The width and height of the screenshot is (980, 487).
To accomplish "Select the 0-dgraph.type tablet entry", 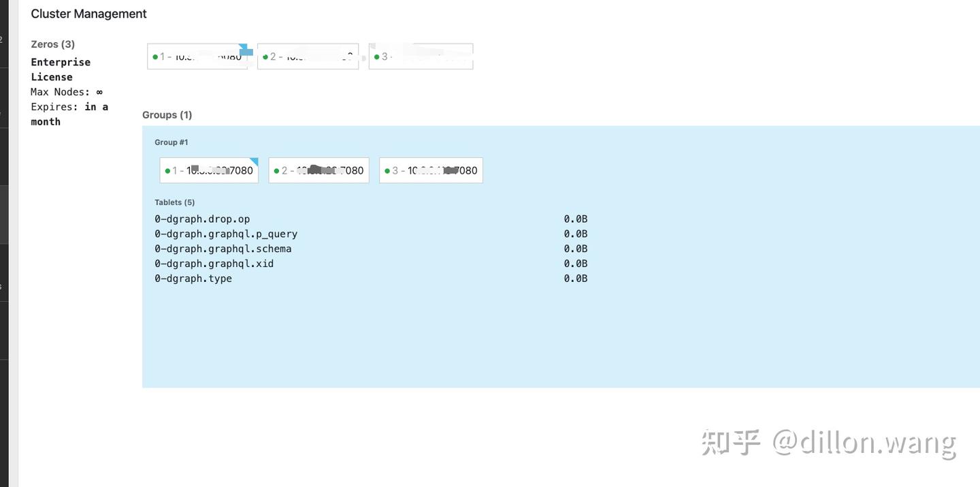I will coord(193,278).
